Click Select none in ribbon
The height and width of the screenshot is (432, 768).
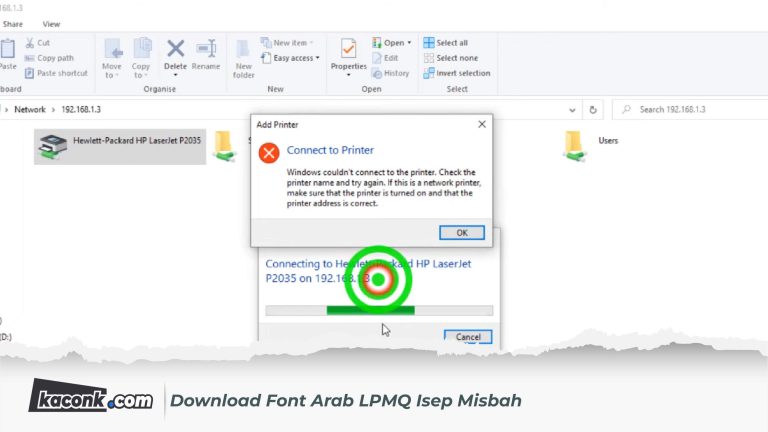(x=451, y=58)
